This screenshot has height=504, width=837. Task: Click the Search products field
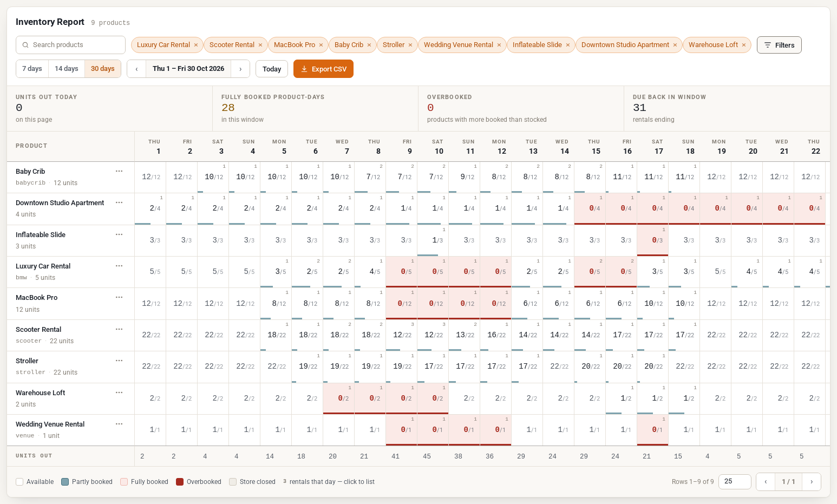70,45
